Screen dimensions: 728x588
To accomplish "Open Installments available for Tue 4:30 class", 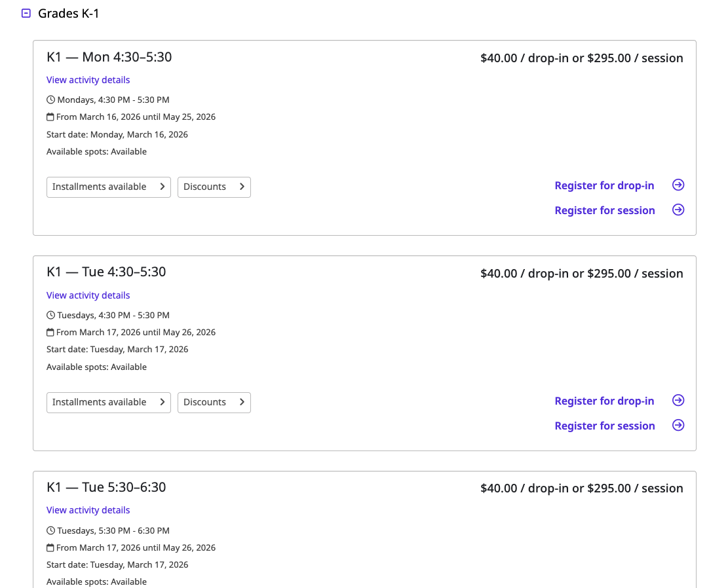I will pyautogui.click(x=108, y=402).
